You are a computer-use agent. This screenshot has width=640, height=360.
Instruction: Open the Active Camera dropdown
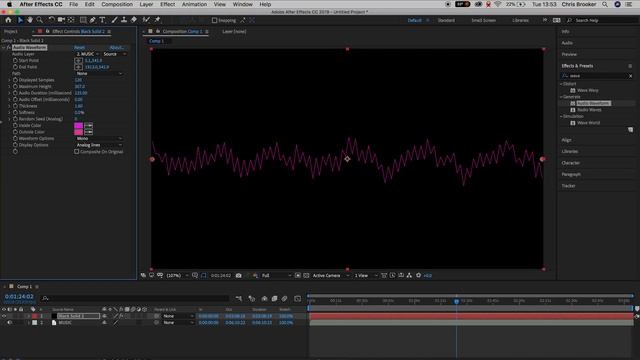tap(331, 276)
